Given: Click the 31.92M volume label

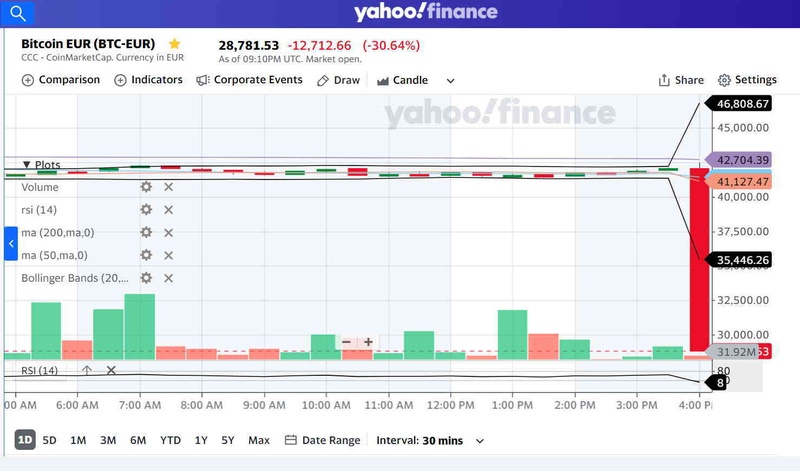Looking at the screenshot, I should [x=732, y=352].
